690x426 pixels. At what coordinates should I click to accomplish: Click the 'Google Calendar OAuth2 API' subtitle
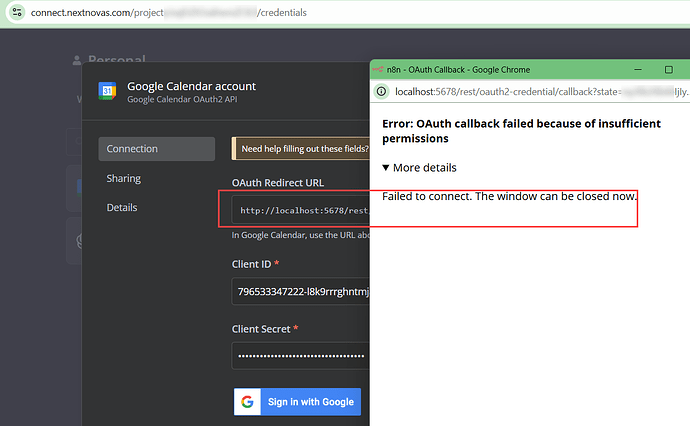182,99
